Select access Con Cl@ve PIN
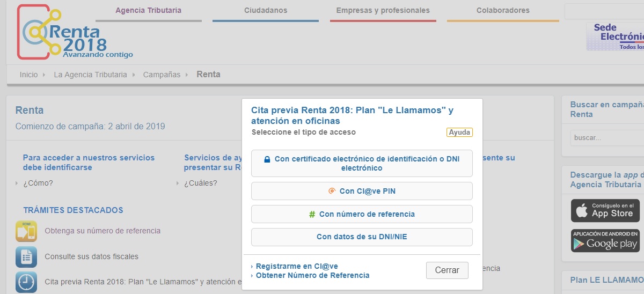The image size is (644, 294). pos(362,191)
